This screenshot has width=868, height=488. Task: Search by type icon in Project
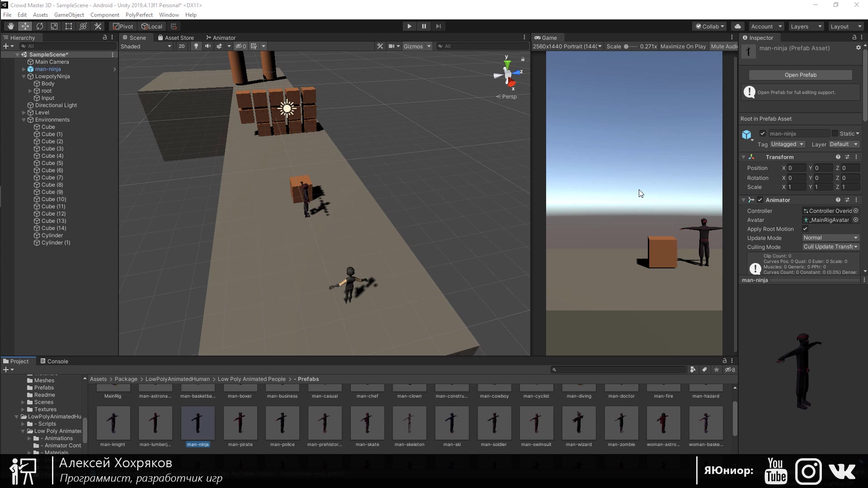[x=693, y=370]
